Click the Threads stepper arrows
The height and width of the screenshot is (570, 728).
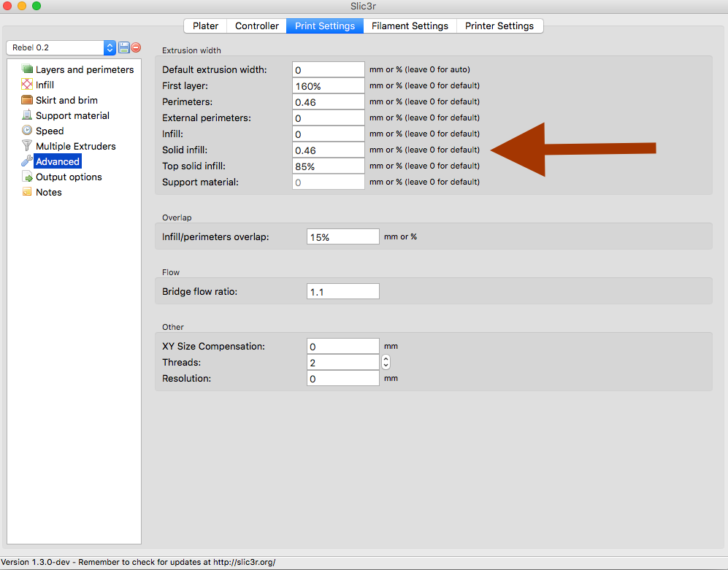(386, 362)
